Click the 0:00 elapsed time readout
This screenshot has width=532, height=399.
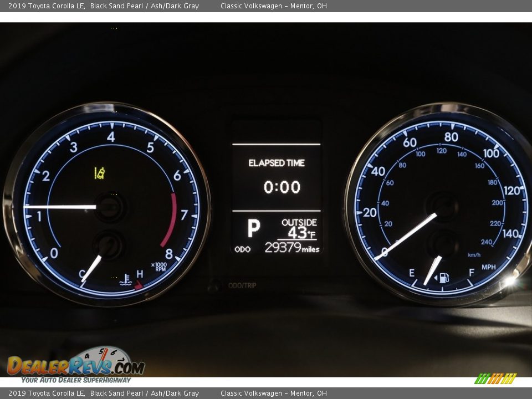tap(282, 187)
